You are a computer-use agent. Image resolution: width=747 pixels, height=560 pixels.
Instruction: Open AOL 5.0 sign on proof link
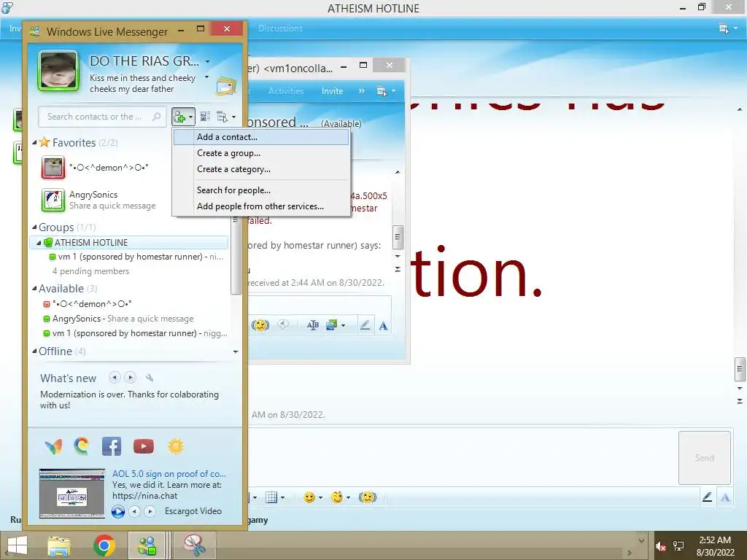point(169,474)
